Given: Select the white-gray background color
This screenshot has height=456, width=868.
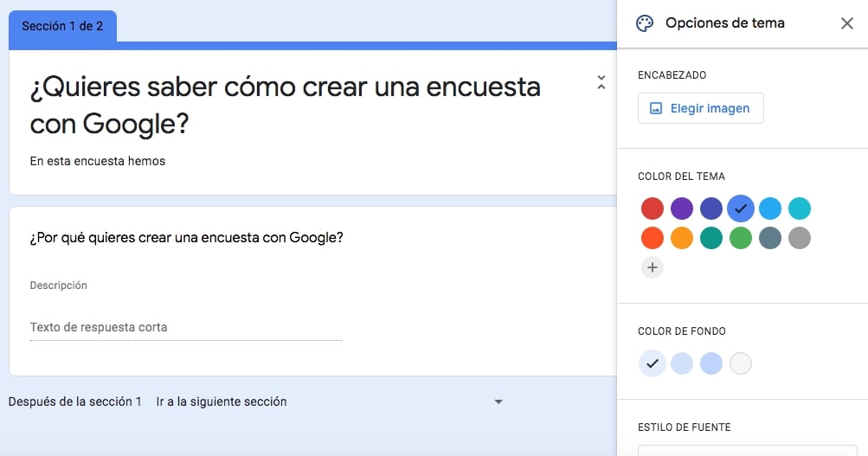Looking at the screenshot, I should point(741,363).
